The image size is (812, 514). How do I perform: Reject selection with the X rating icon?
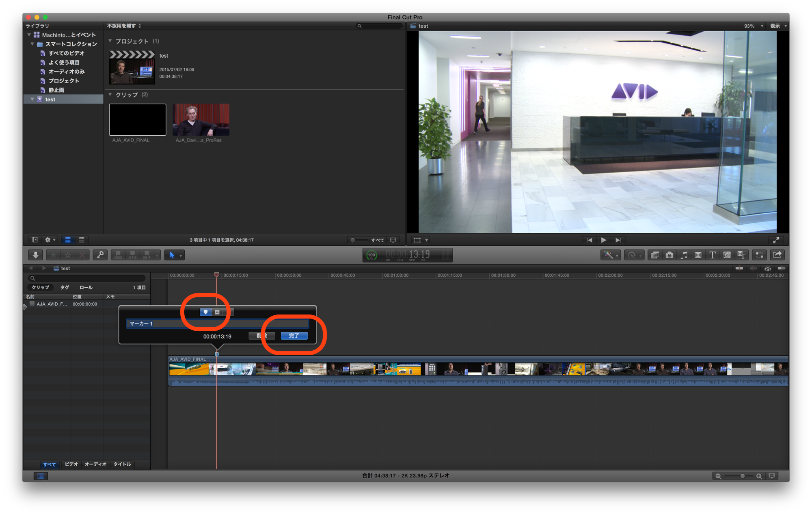click(x=82, y=255)
